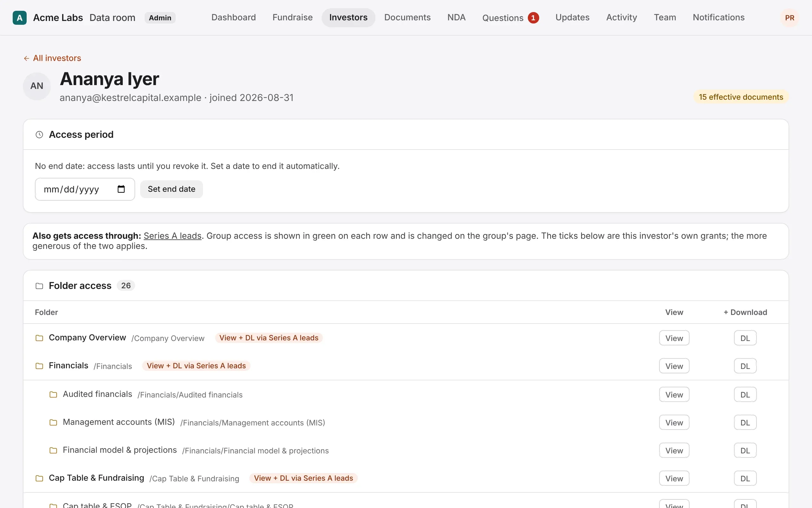Toggle DL access for Management accounts (MIS)
Screen dimensions: 812x508
click(745, 422)
